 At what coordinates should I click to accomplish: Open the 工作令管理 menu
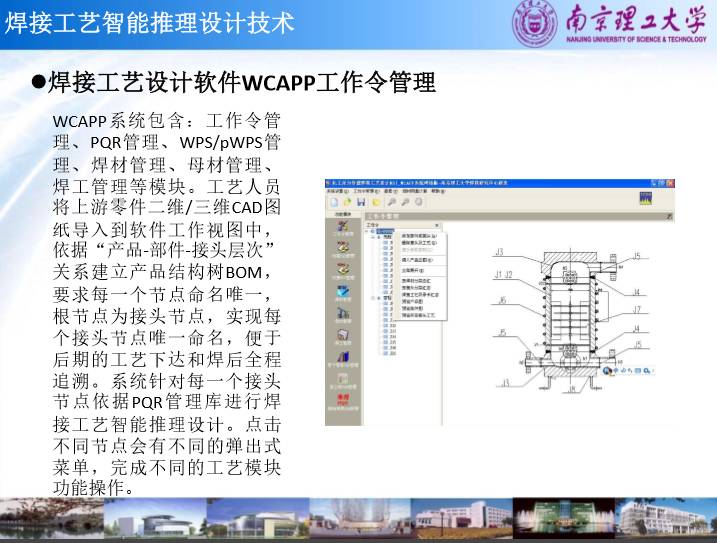coord(366,191)
